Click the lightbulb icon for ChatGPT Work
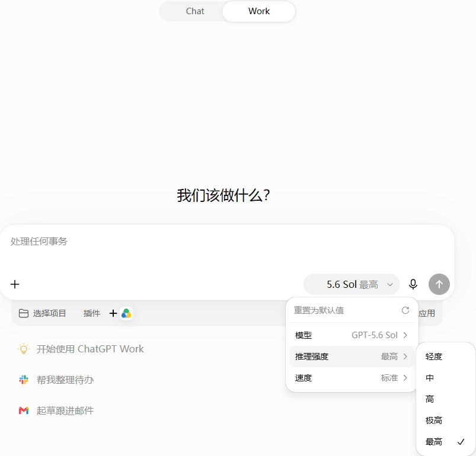Image resolution: width=476 pixels, height=456 pixels. click(x=23, y=349)
